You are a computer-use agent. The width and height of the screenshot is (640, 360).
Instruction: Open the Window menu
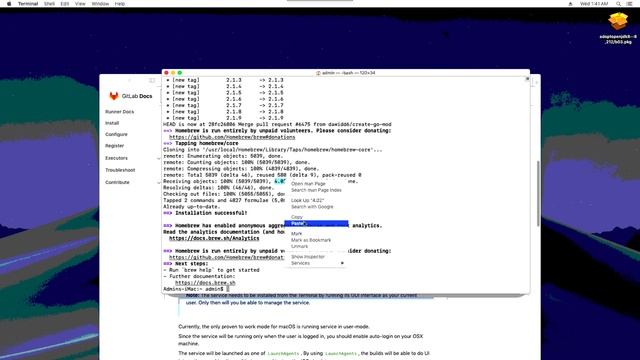pos(100,4)
